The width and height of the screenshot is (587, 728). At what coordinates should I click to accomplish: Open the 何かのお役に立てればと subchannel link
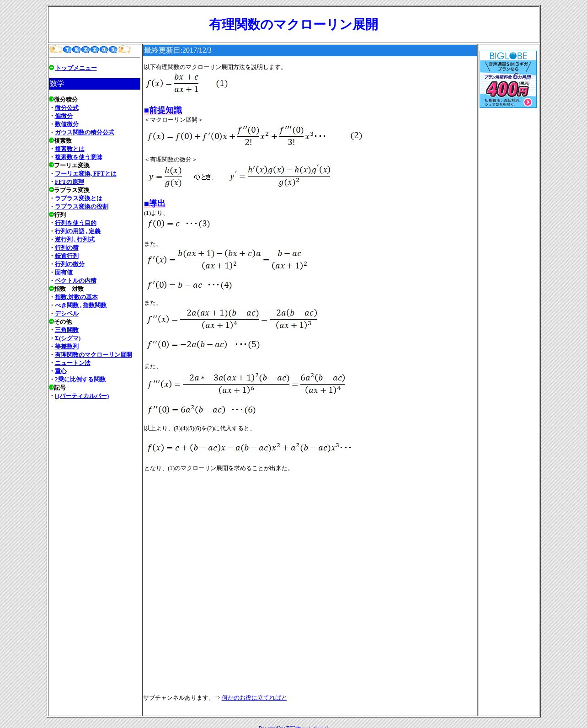254,697
